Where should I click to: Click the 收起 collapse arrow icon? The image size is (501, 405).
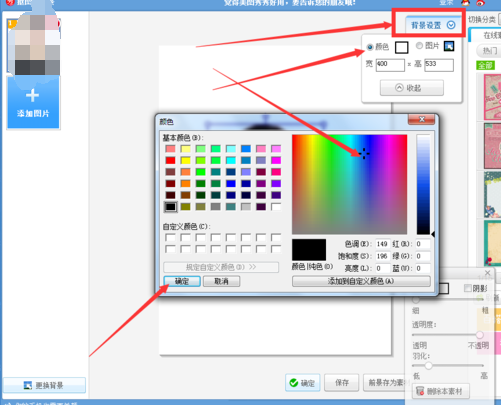point(399,88)
